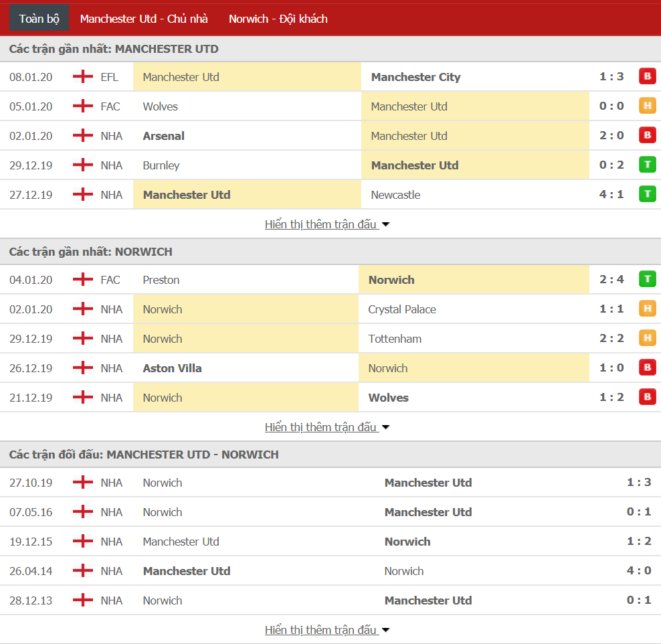Image resolution: width=661 pixels, height=644 pixels.
Task: Click the 4 : 1 score against Newcastle
Action: coord(611,194)
